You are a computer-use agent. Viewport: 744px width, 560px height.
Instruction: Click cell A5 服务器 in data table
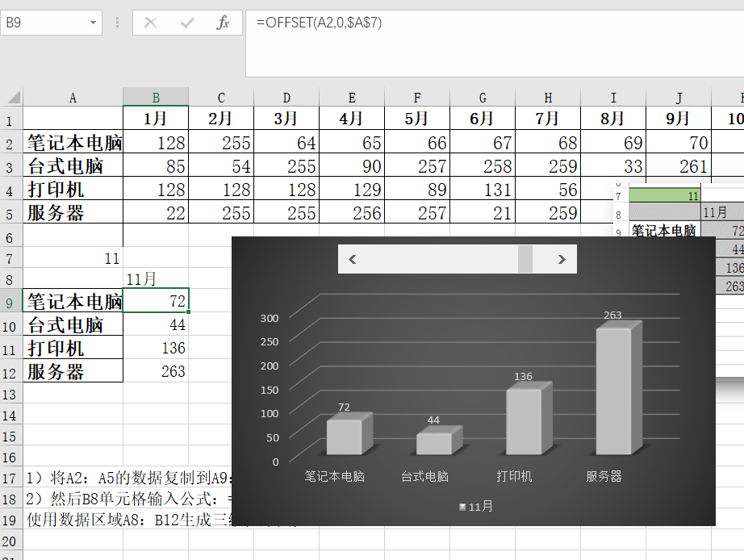pos(73,212)
